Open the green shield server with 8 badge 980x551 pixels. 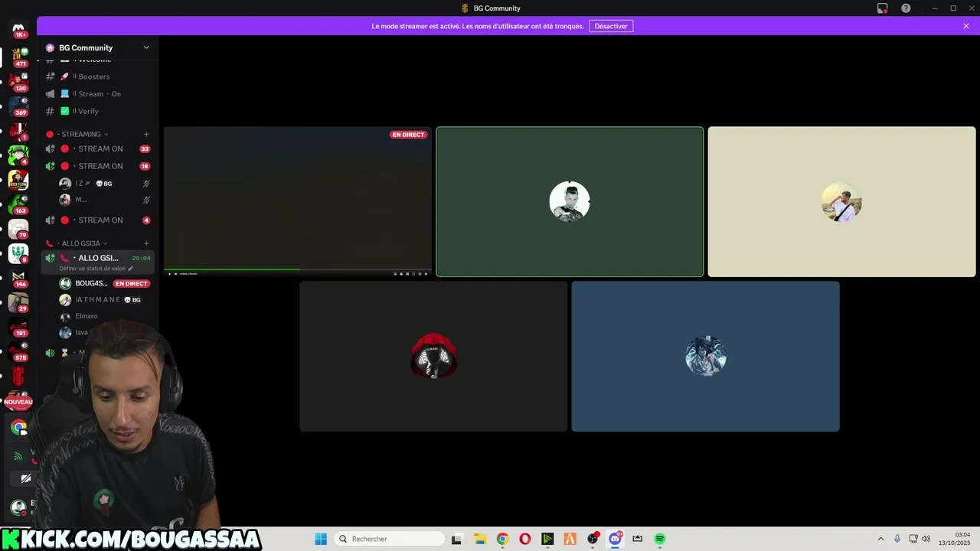[x=18, y=253]
